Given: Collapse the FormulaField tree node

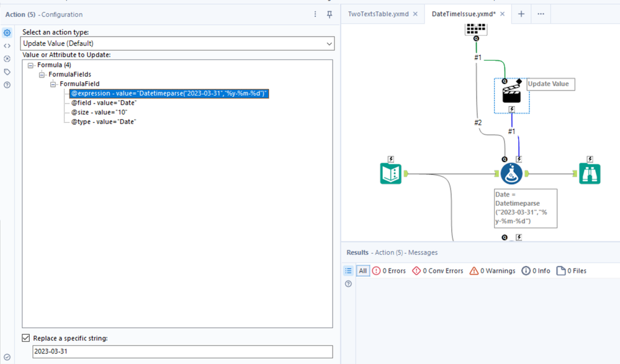Looking at the screenshot, I should [x=53, y=84].
